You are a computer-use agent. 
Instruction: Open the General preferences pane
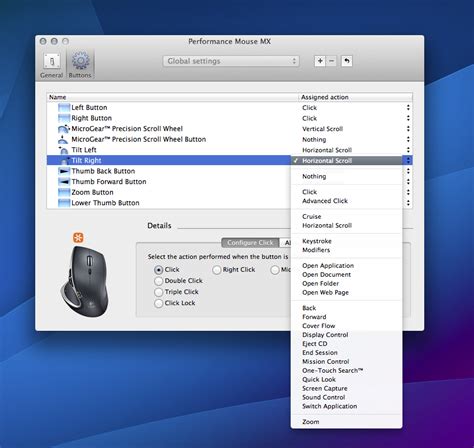click(52, 65)
